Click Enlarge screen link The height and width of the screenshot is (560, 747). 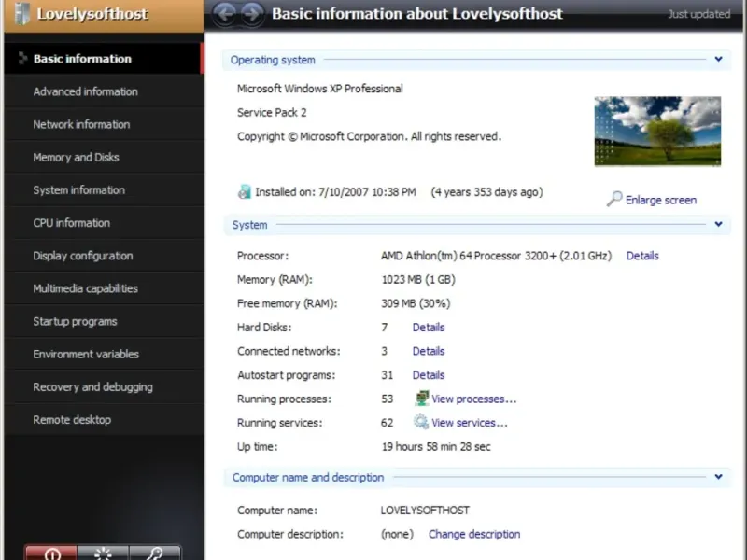point(661,200)
